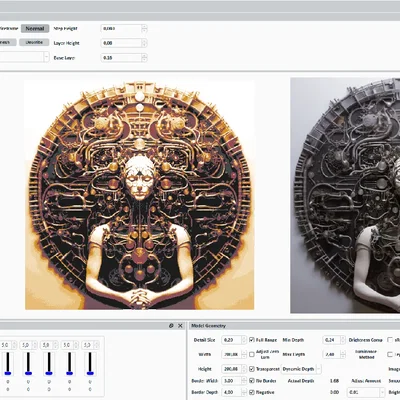Uncheck the Negative checkbox
The image size is (400, 400).
(x=252, y=392)
